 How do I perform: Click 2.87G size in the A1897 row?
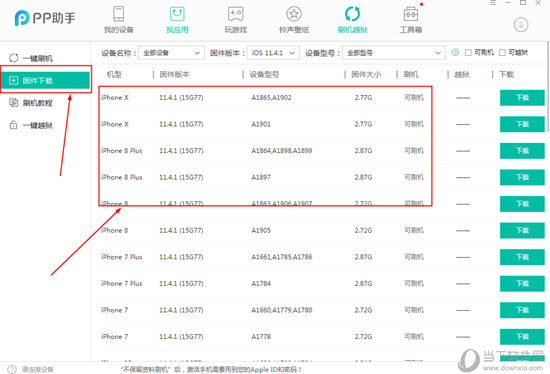coord(363,178)
